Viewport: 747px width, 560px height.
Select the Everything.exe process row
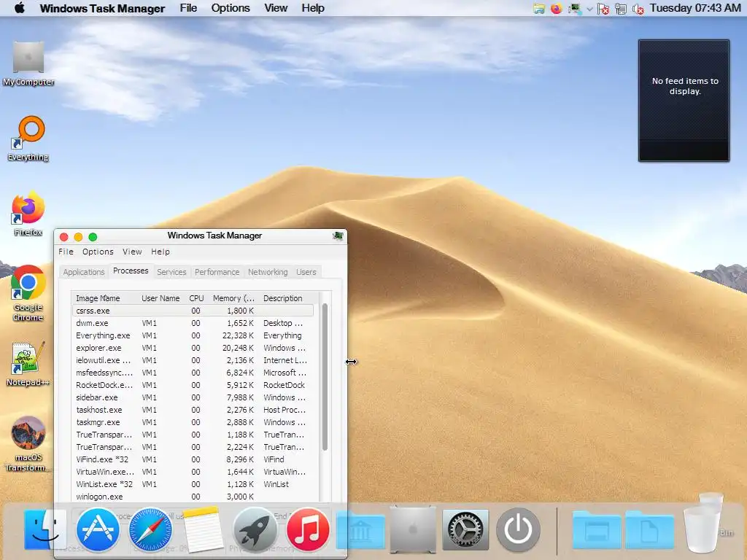[x=193, y=335]
